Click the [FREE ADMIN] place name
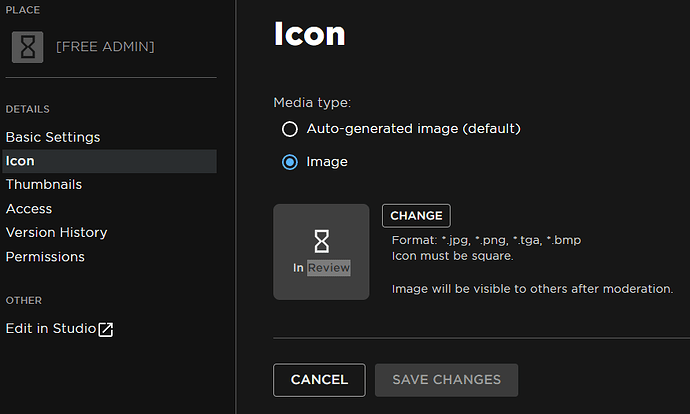Screen dimensions: 690x414 [105, 46]
